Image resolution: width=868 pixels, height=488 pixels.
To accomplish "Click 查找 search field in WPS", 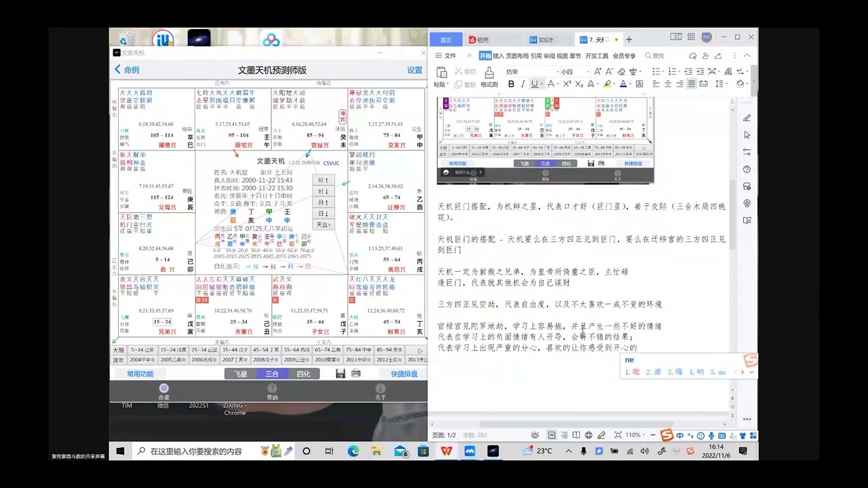I will tap(654, 56).
